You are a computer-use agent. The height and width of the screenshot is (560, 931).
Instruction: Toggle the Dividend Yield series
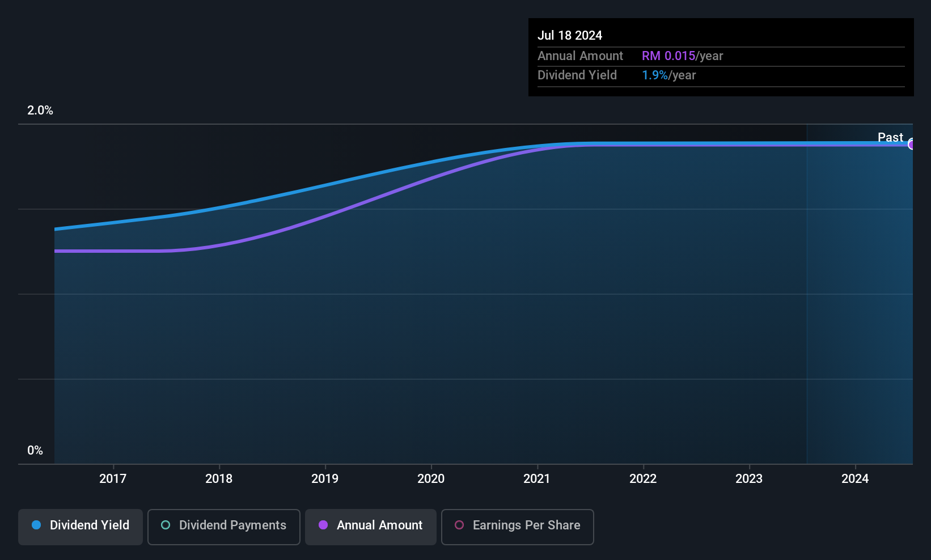tap(81, 527)
